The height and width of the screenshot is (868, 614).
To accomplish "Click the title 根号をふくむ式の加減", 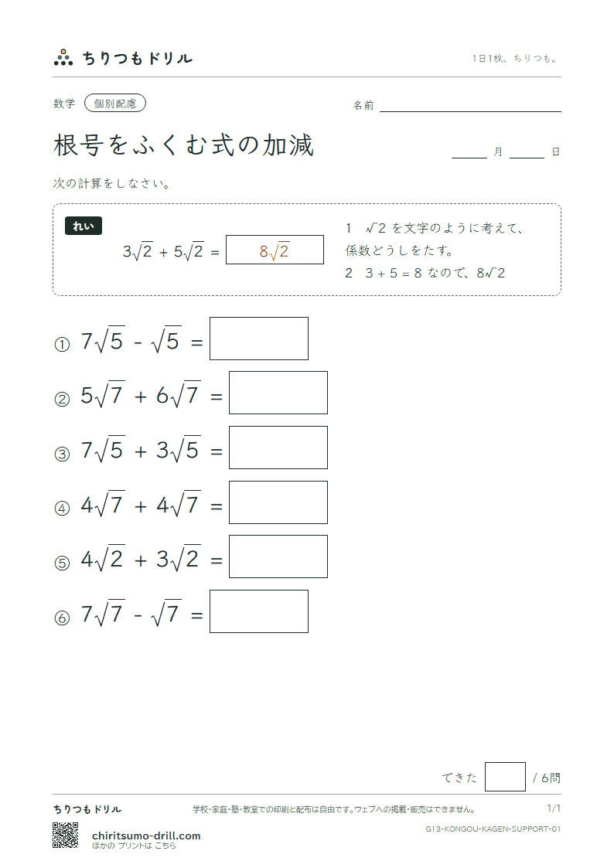I will tap(184, 145).
